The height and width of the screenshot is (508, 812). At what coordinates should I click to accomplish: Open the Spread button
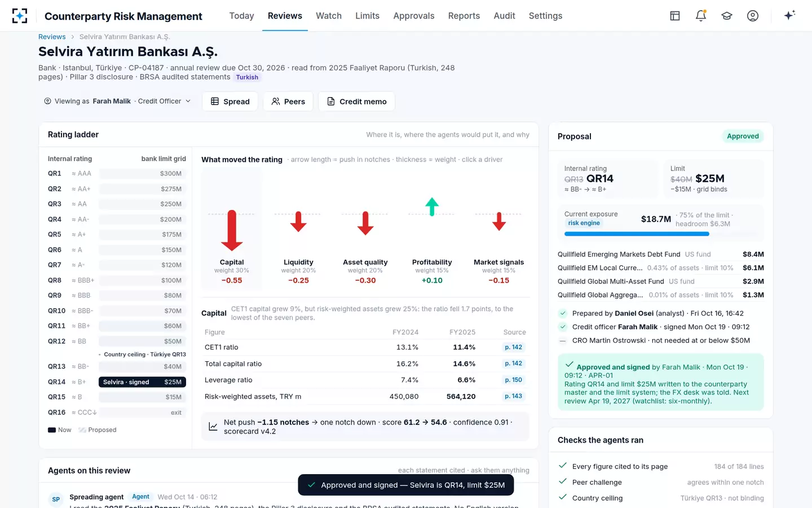click(230, 102)
